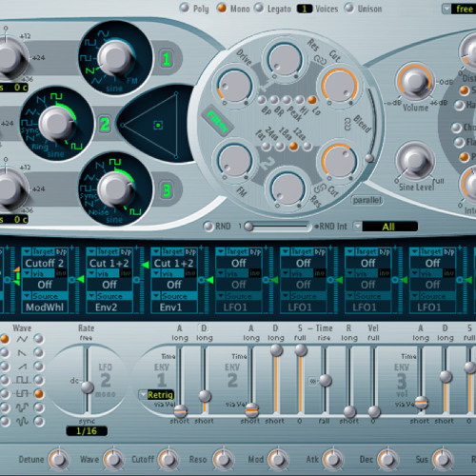Select the BR filter mode
The height and width of the screenshot is (476, 476).
274,100
